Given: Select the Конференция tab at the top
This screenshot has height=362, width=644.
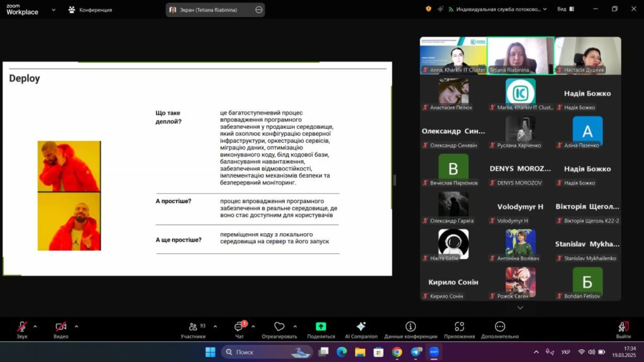Looking at the screenshot, I should click(91, 9).
